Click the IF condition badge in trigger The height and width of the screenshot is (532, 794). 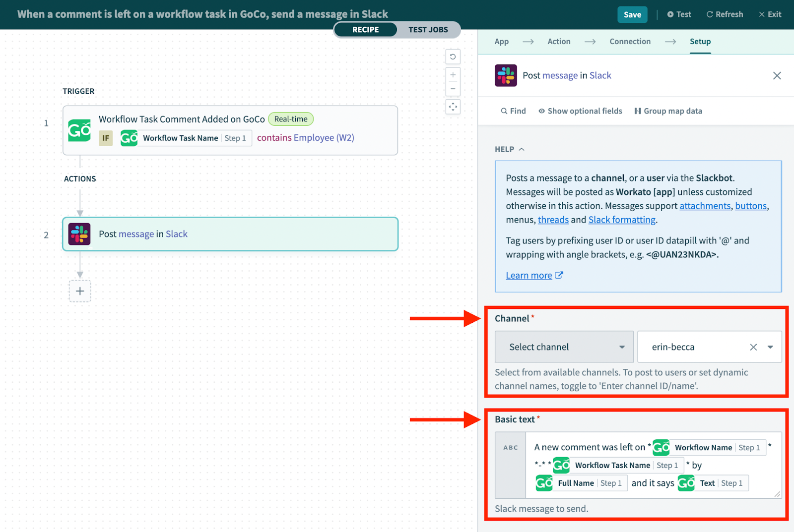[x=106, y=138]
